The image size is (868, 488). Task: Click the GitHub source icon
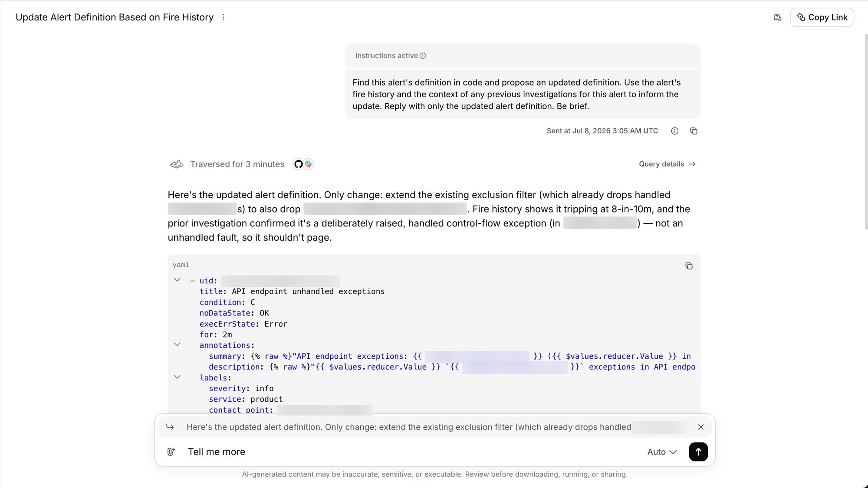pyautogui.click(x=298, y=164)
